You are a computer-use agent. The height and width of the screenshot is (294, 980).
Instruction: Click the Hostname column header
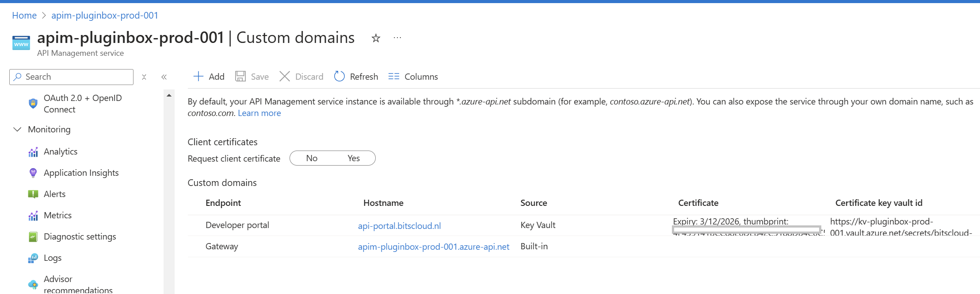[x=383, y=203]
